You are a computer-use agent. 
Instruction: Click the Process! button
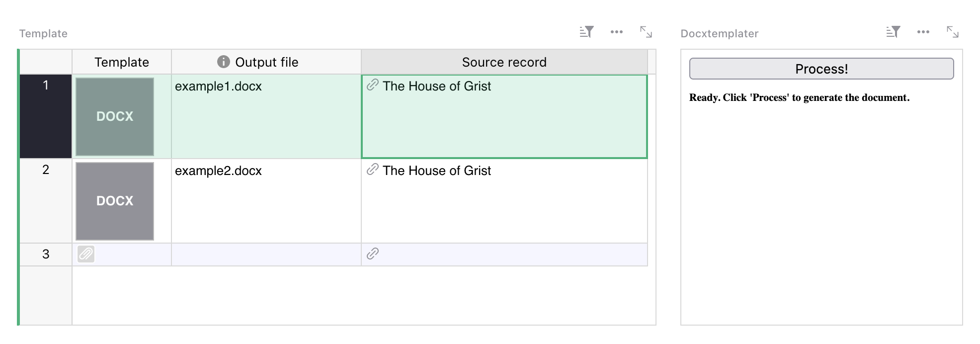(821, 69)
